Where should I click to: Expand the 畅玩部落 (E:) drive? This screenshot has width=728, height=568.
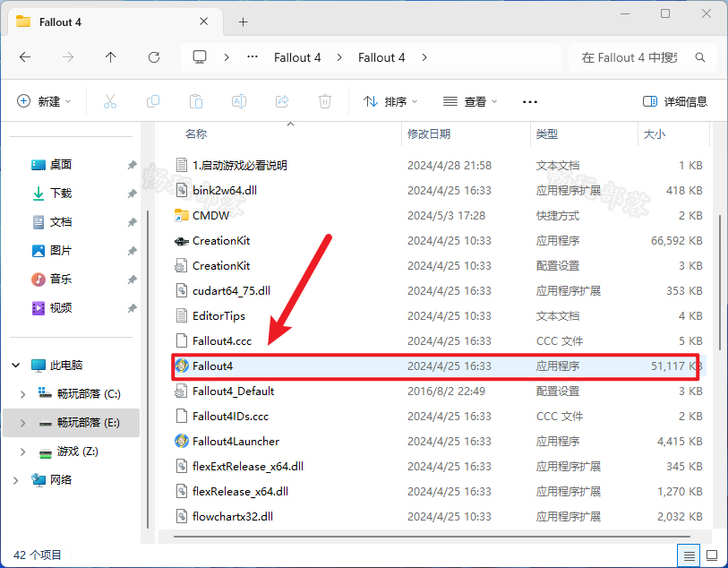click(22, 423)
